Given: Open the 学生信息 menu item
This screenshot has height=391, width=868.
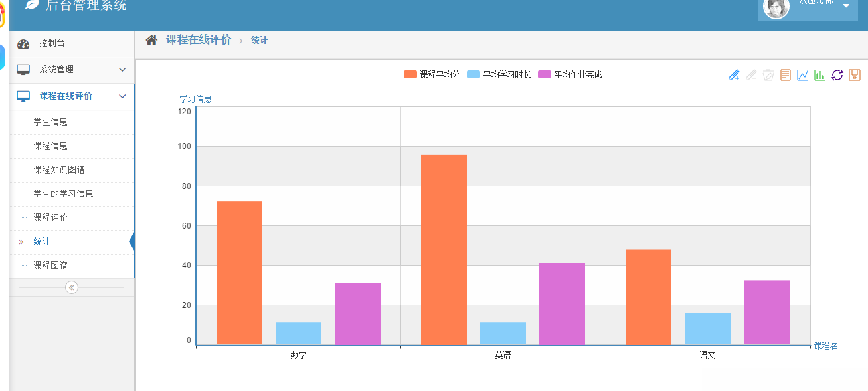Looking at the screenshot, I should tap(50, 122).
